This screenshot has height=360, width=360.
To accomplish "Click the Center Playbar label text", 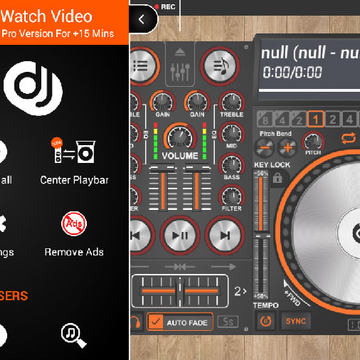I will 74,180.
